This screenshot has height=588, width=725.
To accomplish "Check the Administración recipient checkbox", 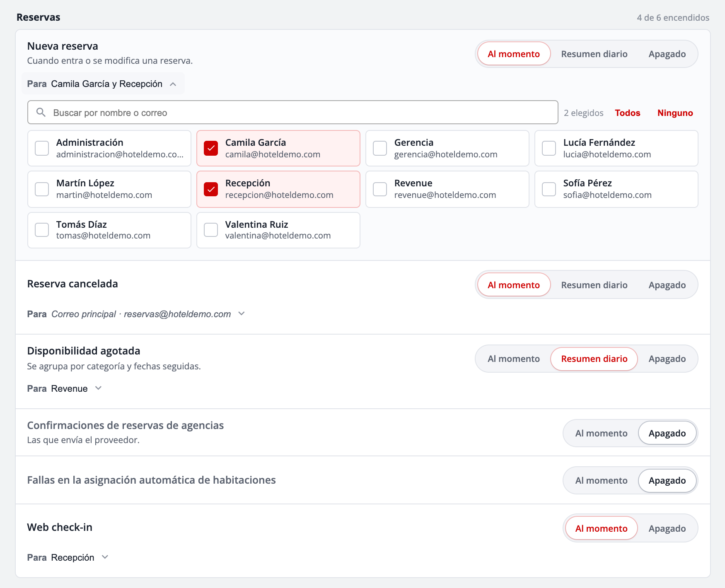I will 42,148.
